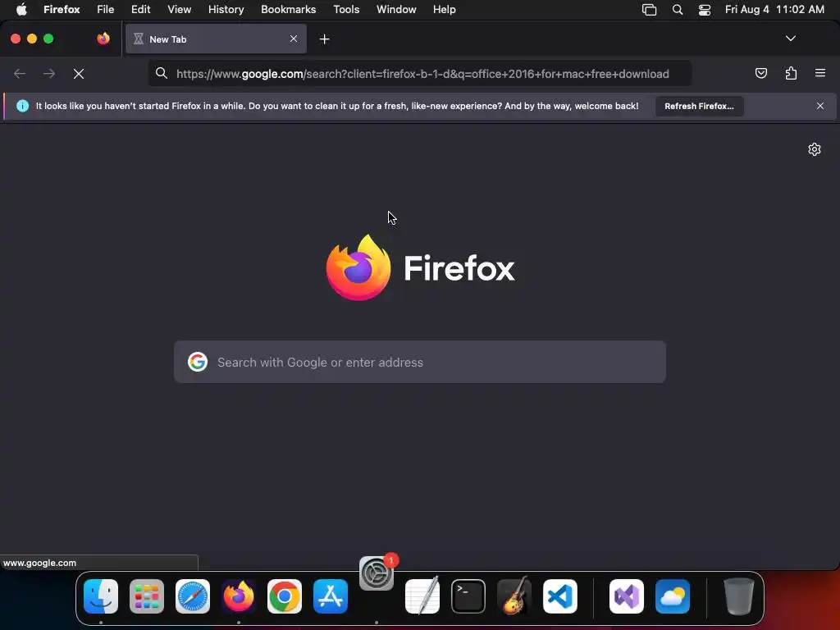Open the Extensions puzzle icon

[x=791, y=73]
